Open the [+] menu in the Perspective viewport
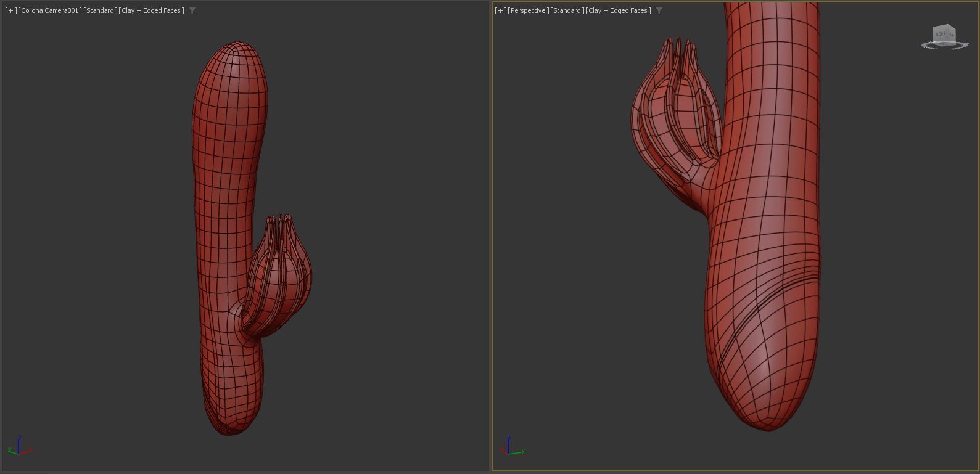The image size is (980, 474). (x=500, y=10)
